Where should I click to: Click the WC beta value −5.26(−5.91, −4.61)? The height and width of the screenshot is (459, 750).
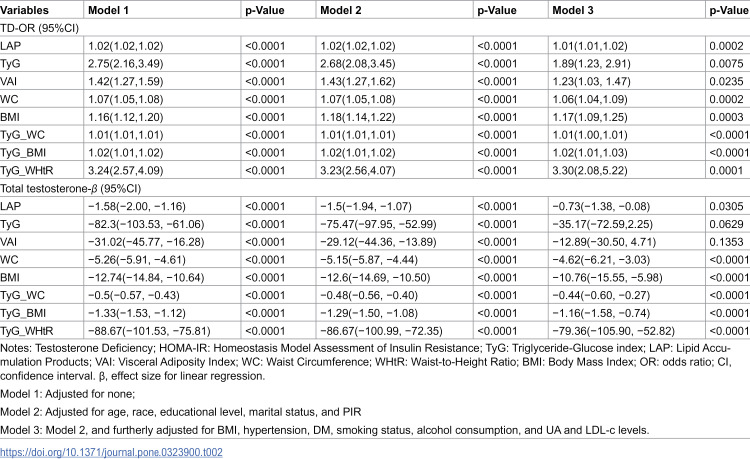(137, 260)
